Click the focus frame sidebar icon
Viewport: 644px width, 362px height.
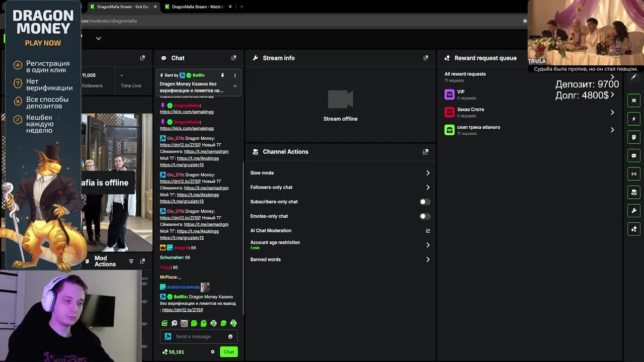coord(634,101)
